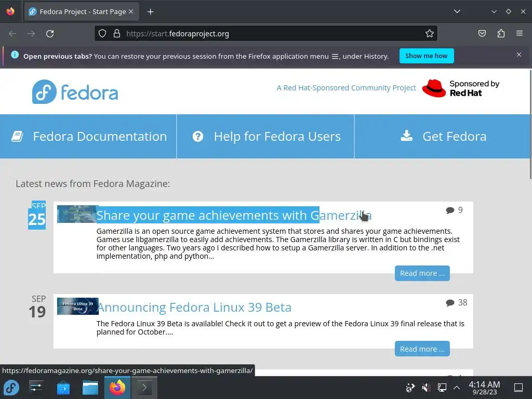Open Help for Fedora Users section
The image size is (532, 399).
pyautogui.click(x=265, y=137)
